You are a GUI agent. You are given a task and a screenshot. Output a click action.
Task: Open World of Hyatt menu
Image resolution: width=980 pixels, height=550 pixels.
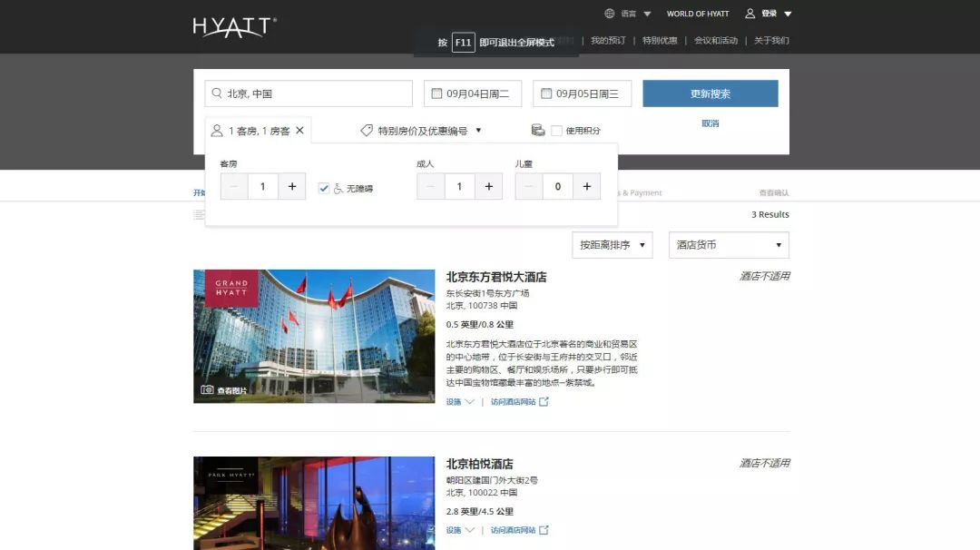(697, 14)
